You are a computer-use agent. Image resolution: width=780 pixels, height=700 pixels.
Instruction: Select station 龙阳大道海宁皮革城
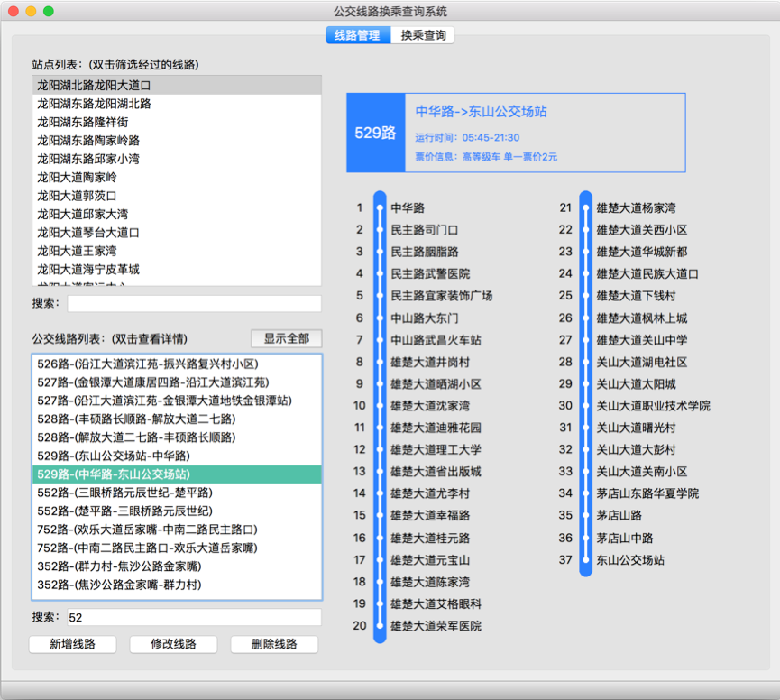tap(177, 269)
